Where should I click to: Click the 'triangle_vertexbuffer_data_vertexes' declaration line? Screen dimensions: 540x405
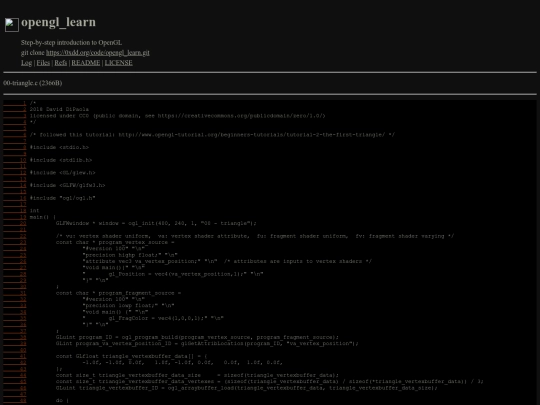click(x=270, y=382)
